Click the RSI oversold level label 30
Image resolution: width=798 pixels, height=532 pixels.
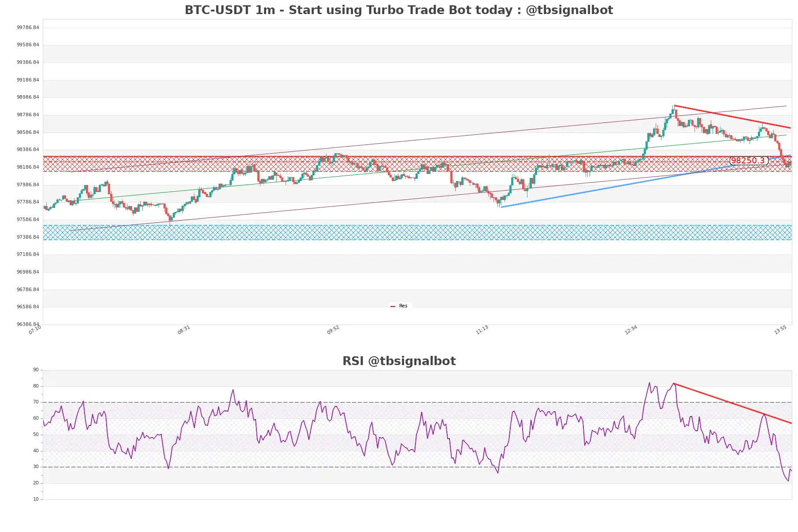36,467
